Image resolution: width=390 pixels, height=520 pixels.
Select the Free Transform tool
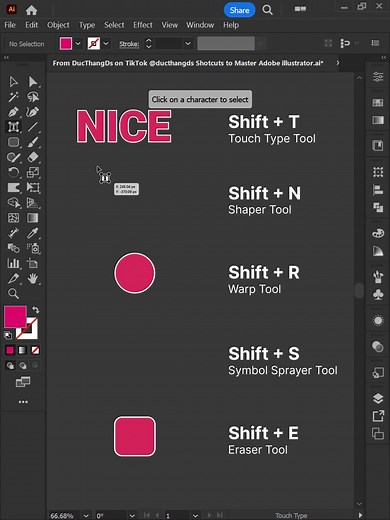tap(33, 188)
